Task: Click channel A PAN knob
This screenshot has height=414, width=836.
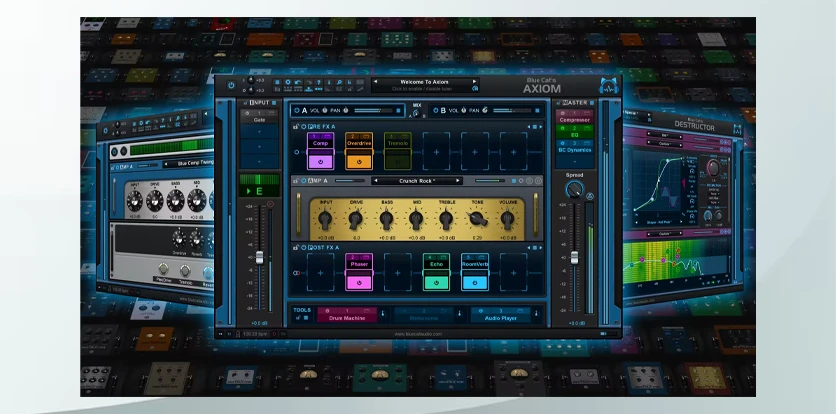Action: tap(345, 110)
